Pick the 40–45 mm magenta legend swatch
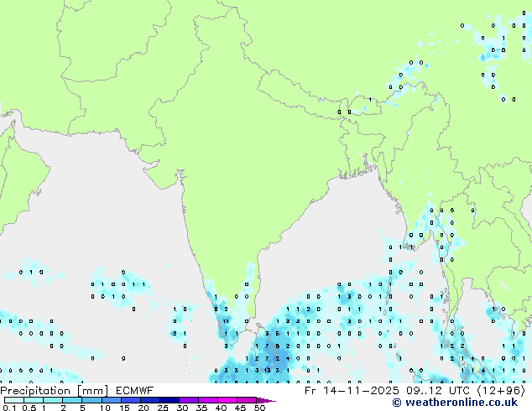532x411 pixels. click(227, 400)
